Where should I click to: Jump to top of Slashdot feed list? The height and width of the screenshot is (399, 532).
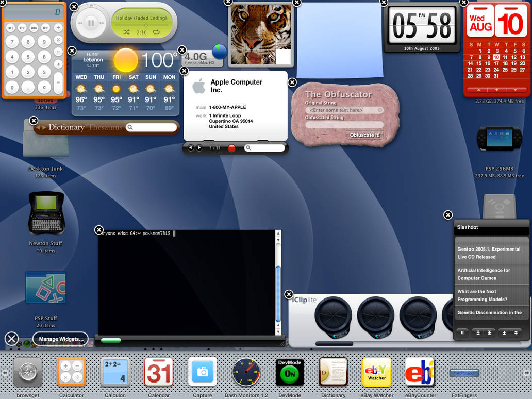click(x=478, y=333)
